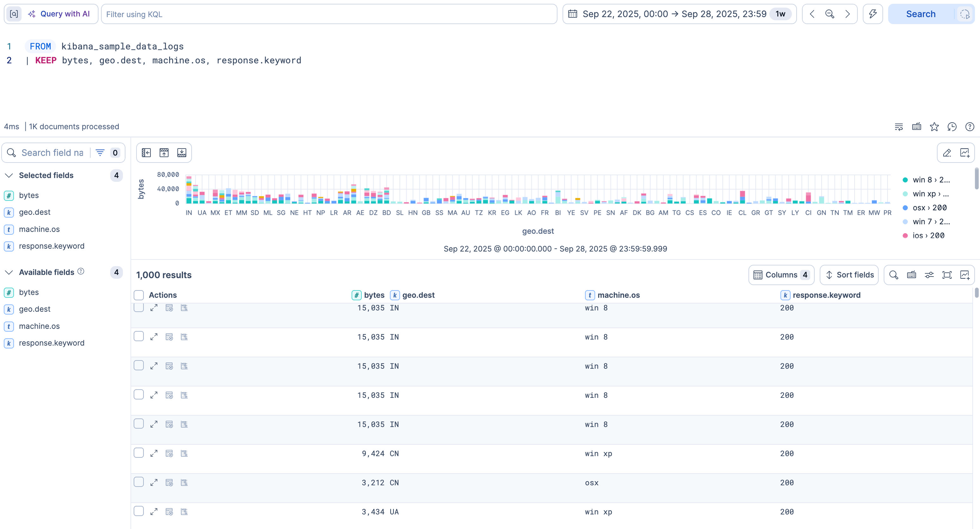Open the bytes column header menu

pyautogui.click(x=368, y=295)
